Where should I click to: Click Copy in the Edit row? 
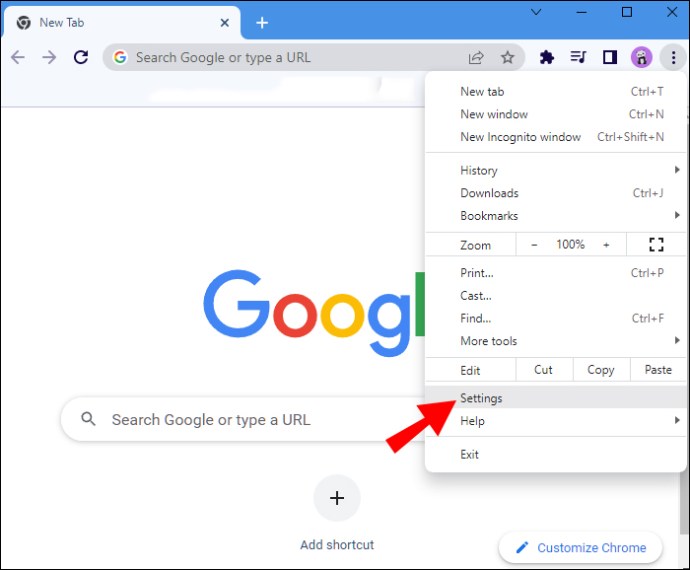[x=601, y=370]
